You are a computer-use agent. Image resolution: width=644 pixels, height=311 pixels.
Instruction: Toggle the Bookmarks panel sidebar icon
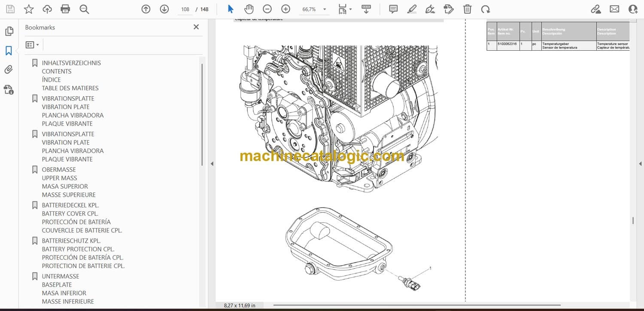(9, 51)
